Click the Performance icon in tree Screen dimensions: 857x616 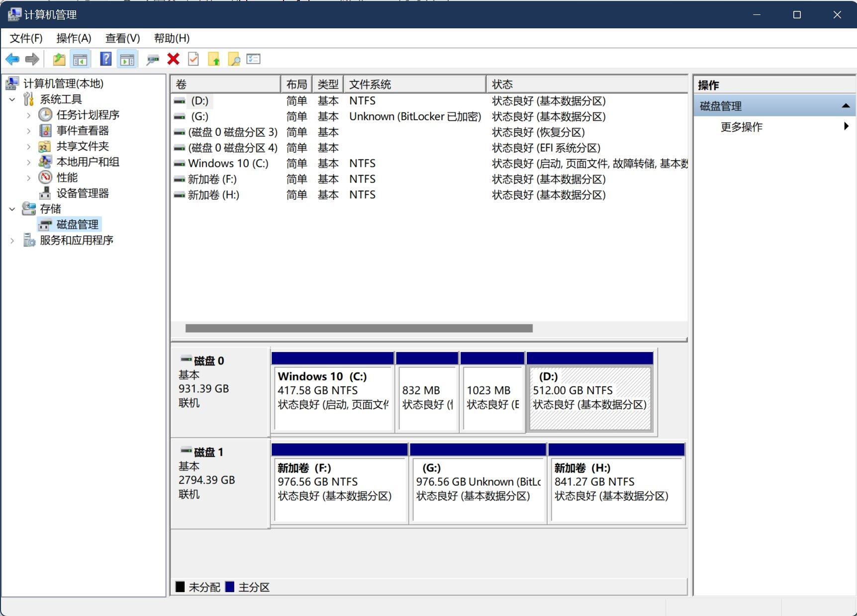[45, 177]
